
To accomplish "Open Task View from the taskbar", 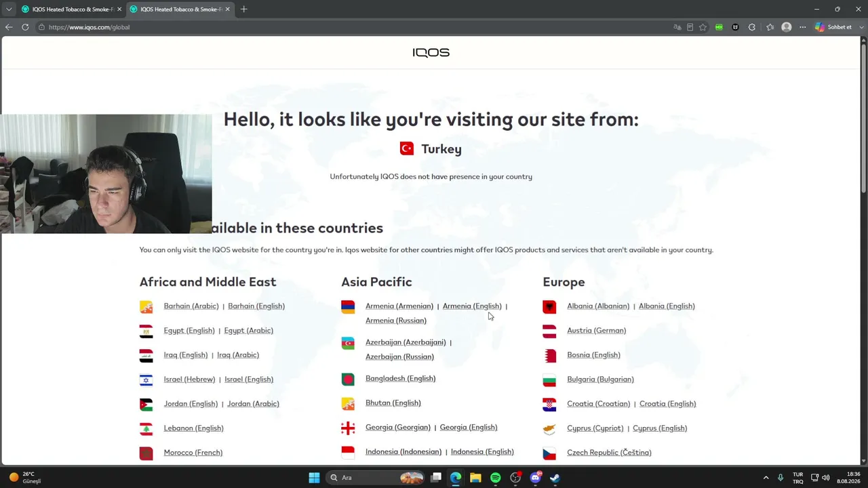I will (x=436, y=478).
